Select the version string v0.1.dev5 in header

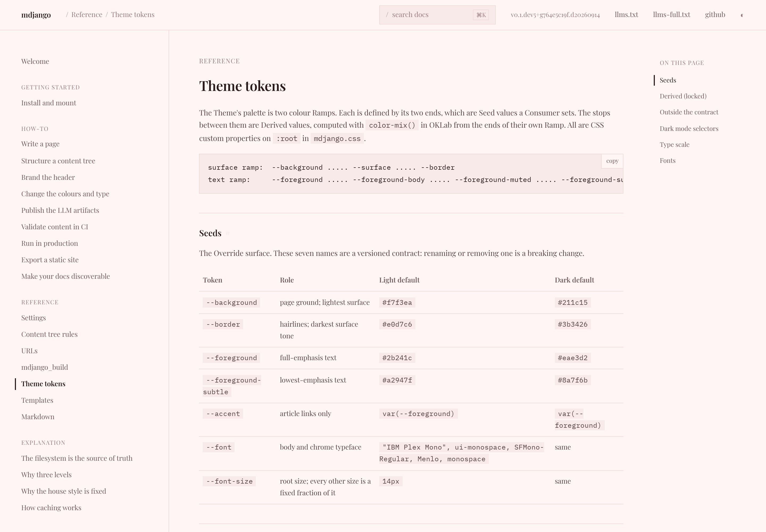click(555, 15)
